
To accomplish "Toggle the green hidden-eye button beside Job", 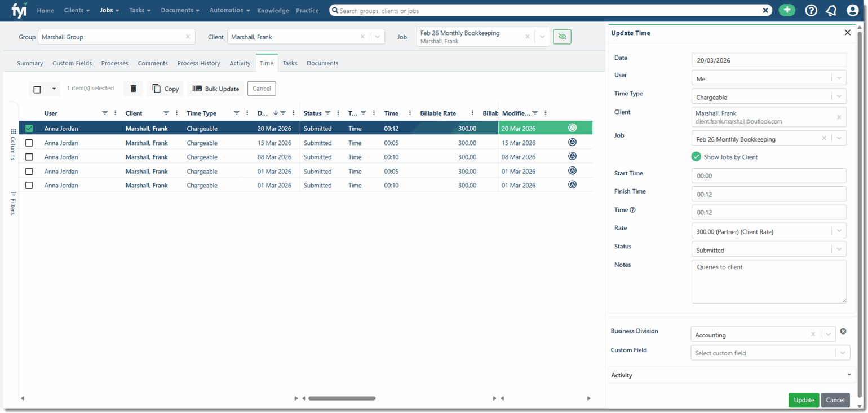I will (562, 37).
